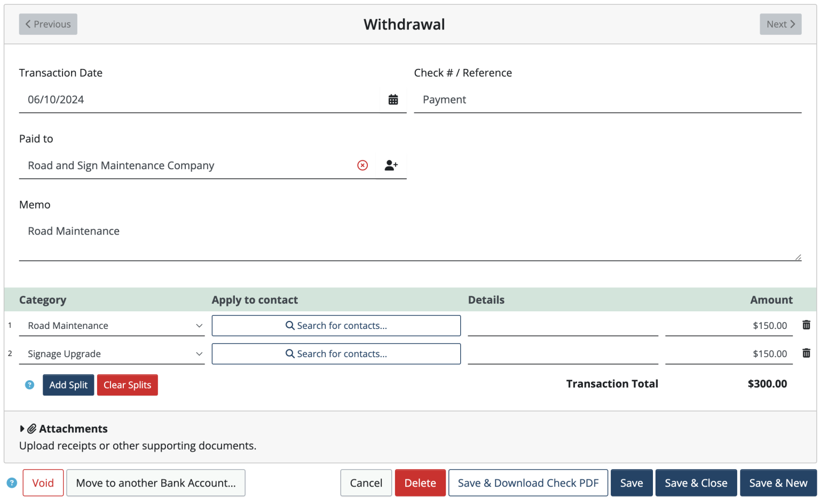Click the Add Split button
Viewport: 820px width, 504px height.
point(68,385)
